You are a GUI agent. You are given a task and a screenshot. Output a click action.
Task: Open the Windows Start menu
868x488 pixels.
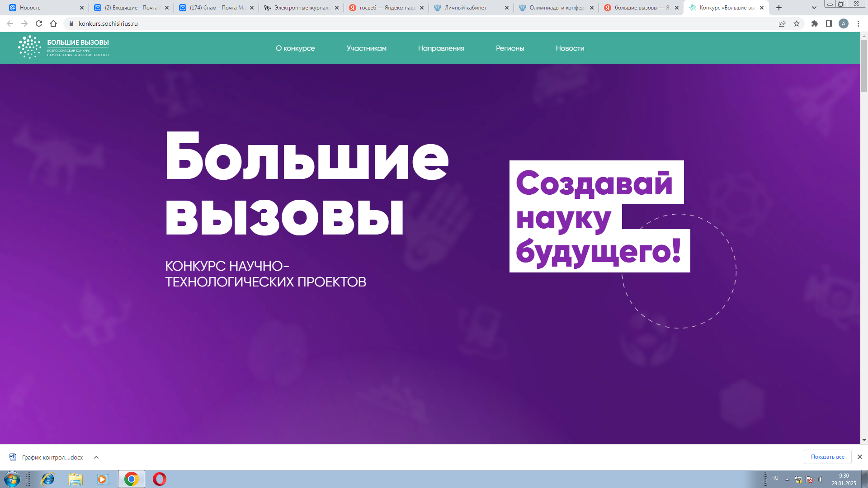(12, 479)
